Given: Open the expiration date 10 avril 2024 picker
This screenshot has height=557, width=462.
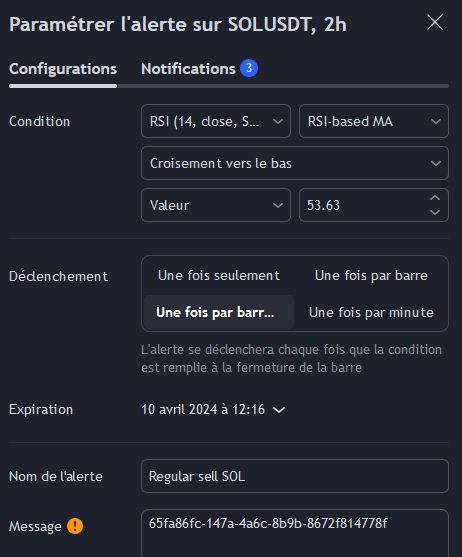Looking at the screenshot, I should pos(213,409).
